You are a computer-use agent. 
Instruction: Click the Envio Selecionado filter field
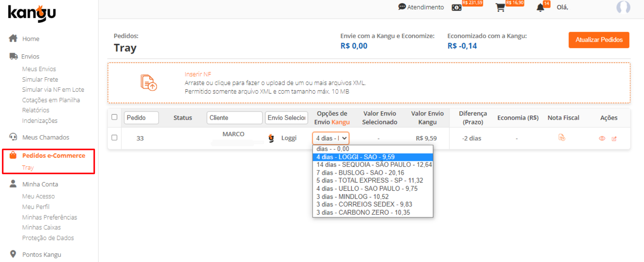[x=286, y=118]
